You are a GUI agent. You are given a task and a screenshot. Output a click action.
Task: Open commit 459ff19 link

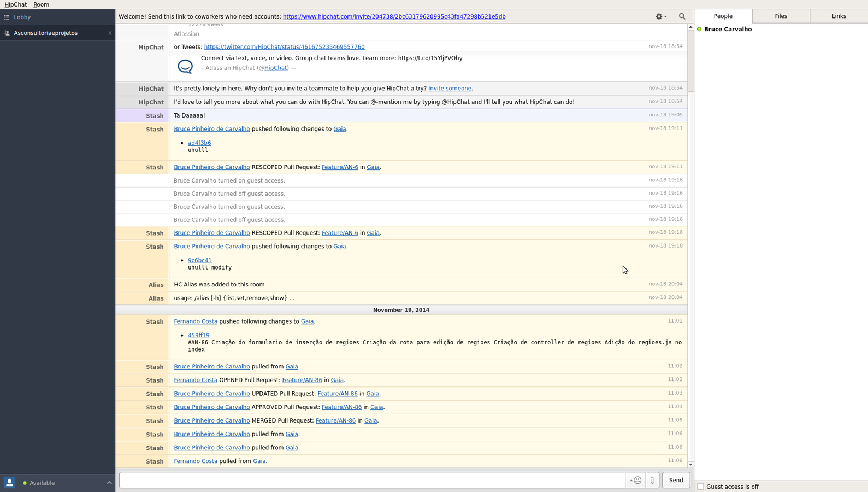pyautogui.click(x=198, y=335)
